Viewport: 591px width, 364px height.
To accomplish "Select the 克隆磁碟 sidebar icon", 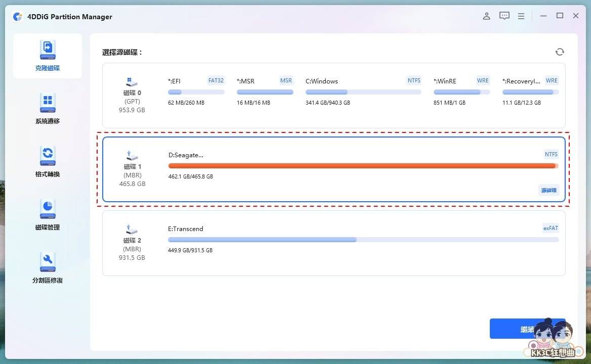I will point(47,55).
